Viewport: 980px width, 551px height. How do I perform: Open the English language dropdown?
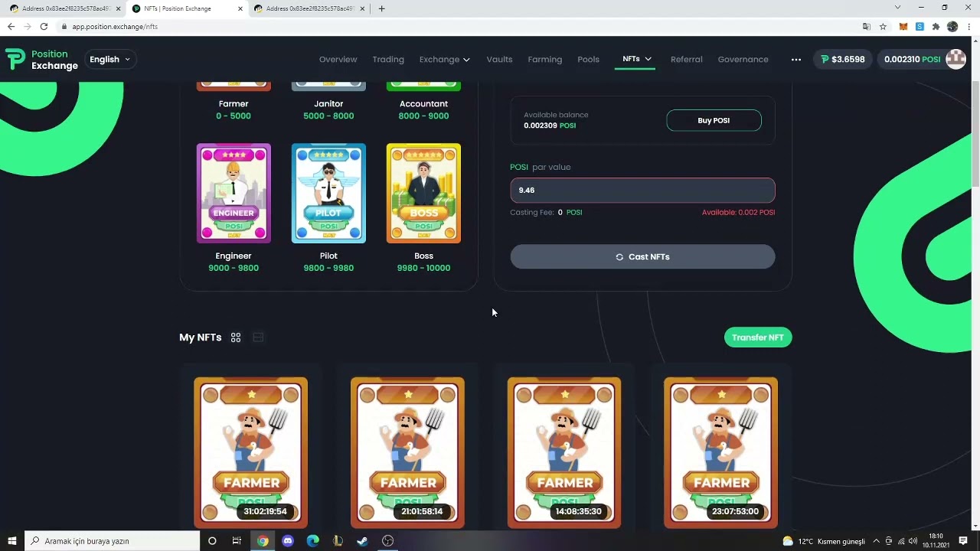point(110,60)
